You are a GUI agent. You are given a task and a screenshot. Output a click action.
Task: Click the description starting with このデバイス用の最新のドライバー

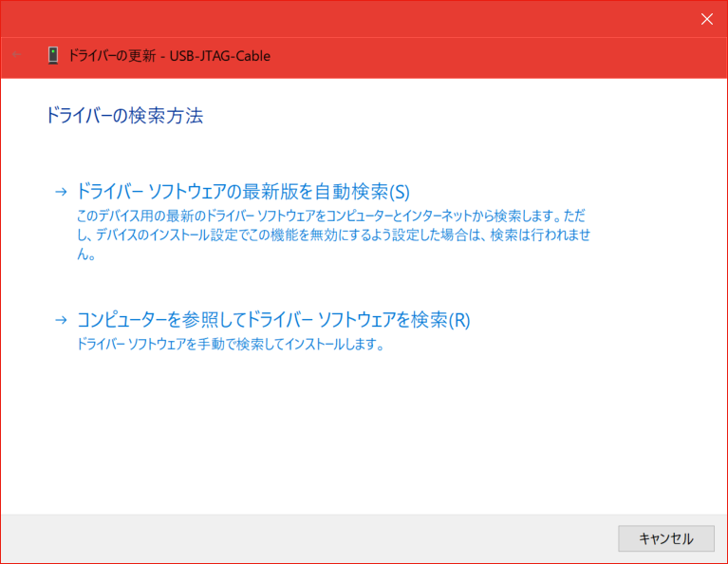click(333, 235)
